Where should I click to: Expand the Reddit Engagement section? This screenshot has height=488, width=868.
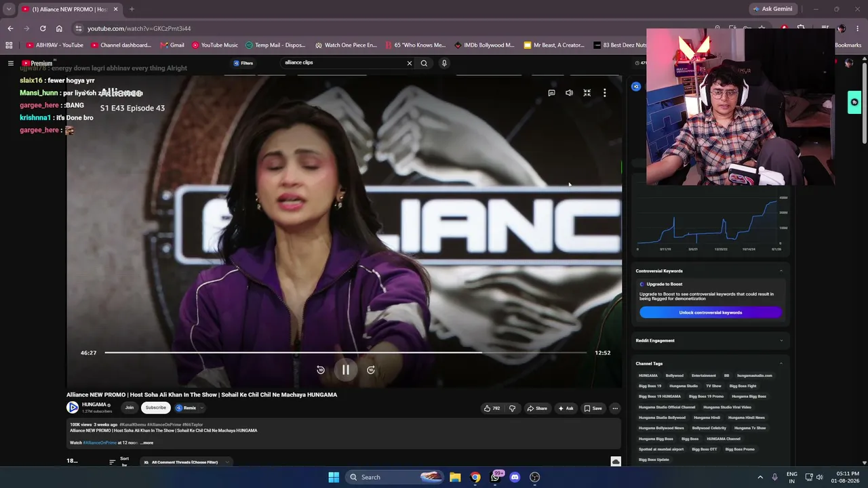[781, 340]
